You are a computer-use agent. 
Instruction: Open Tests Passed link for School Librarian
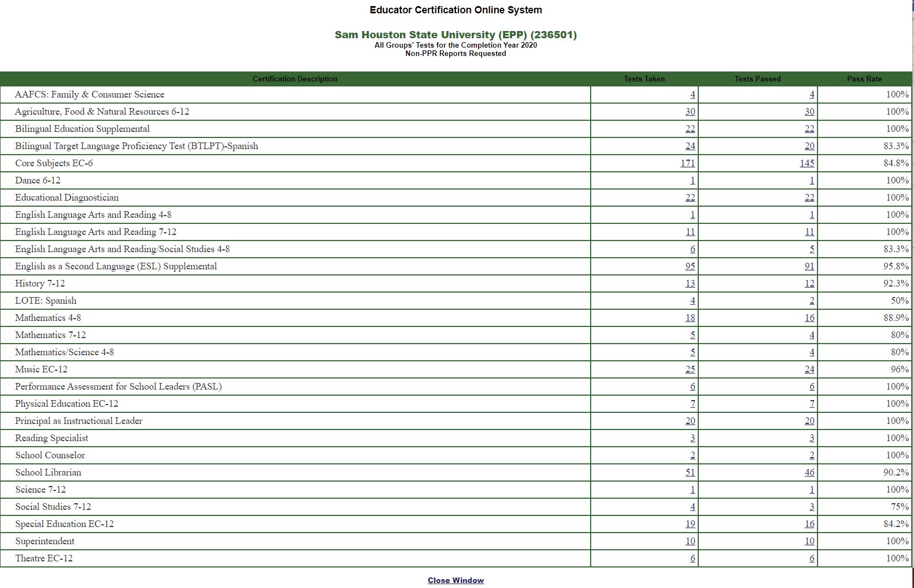tap(809, 472)
